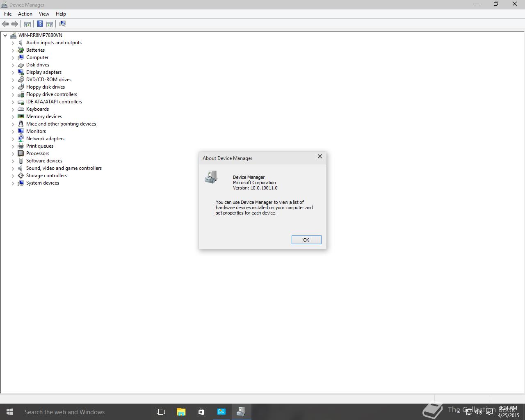Select the DVD/CD-ROM drives disc icon

click(21, 80)
